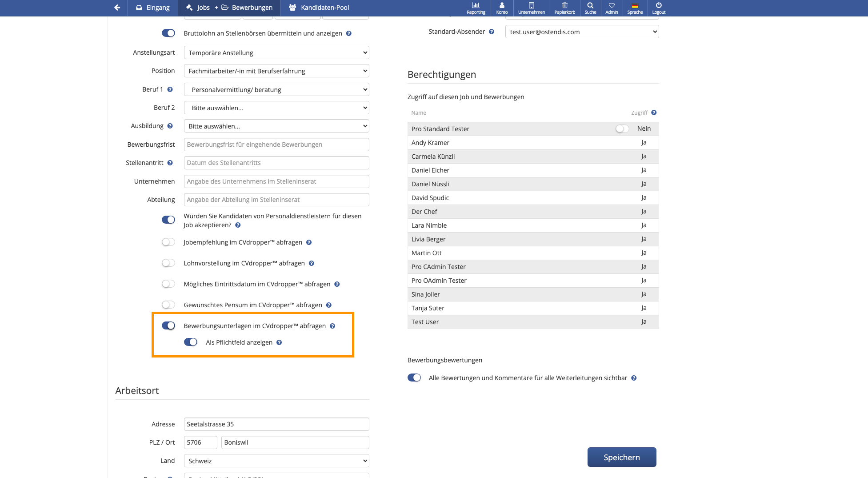Select the Carmela Künzli row
This screenshot has height=478, width=868.
point(533,157)
